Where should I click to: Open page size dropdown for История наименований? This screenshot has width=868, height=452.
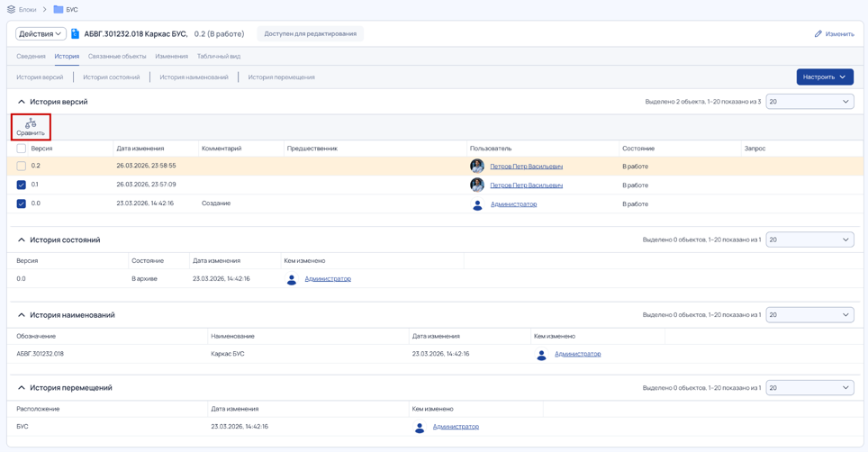click(809, 315)
